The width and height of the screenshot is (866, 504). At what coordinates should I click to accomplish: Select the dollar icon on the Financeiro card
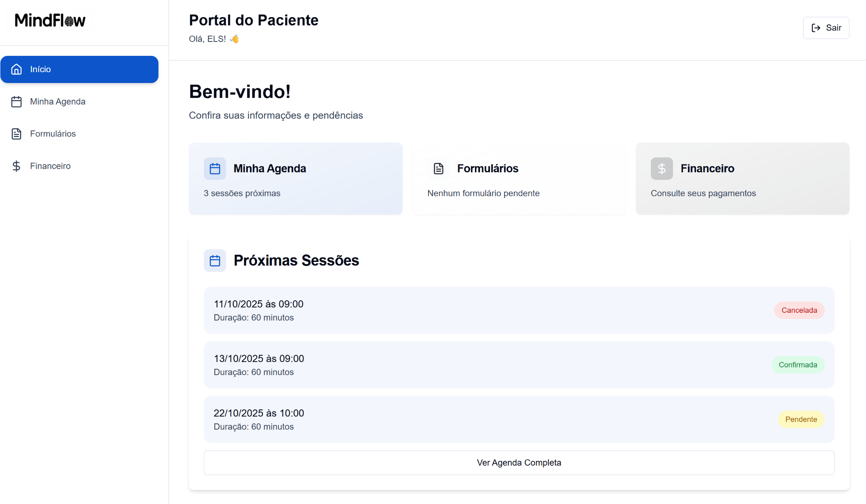662,168
